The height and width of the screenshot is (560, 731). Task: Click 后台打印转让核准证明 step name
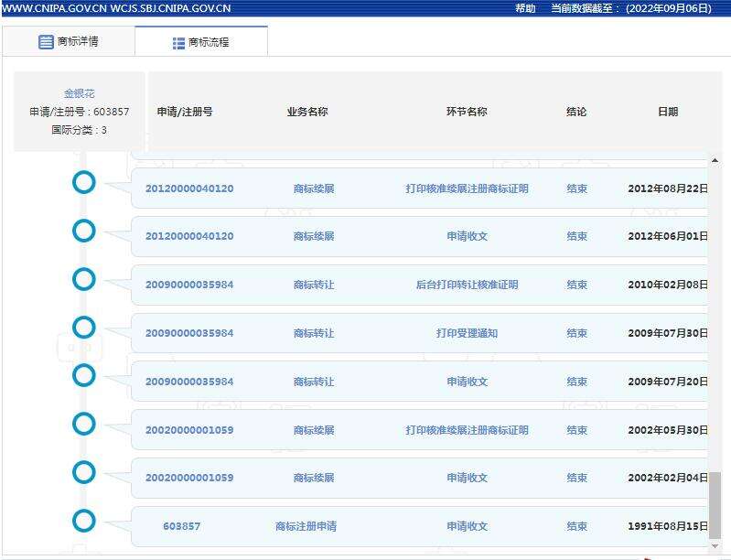[x=467, y=285]
